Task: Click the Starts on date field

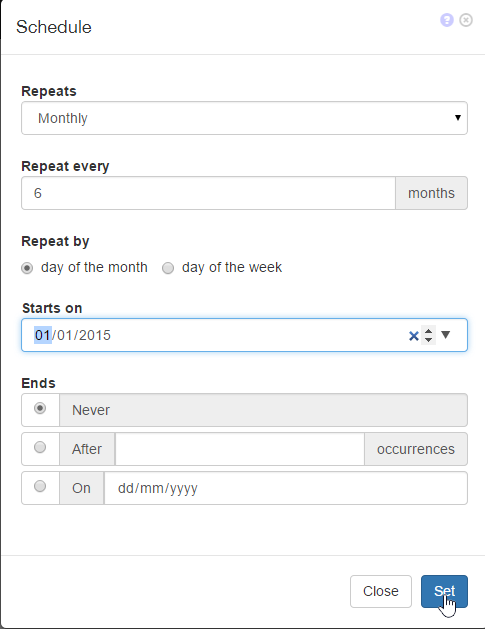Action: tap(244, 335)
